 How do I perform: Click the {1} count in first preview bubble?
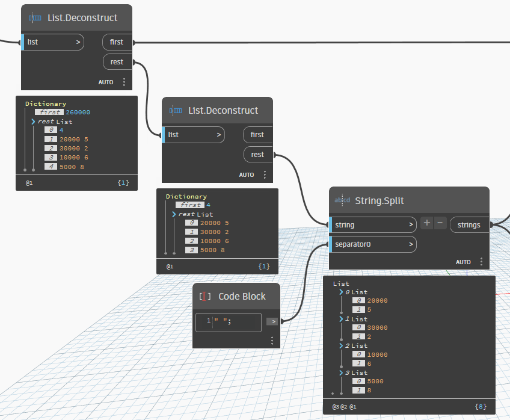(x=123, y=183)
